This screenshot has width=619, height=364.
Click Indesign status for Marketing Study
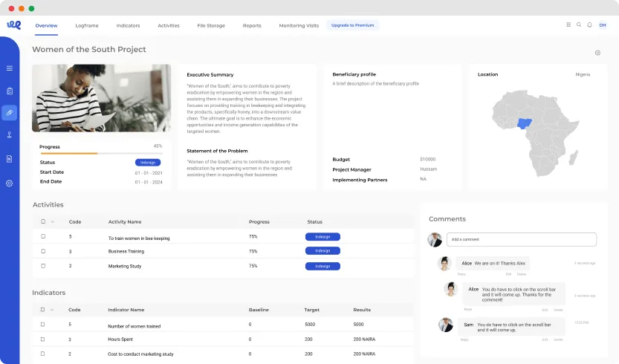(323, 266)
